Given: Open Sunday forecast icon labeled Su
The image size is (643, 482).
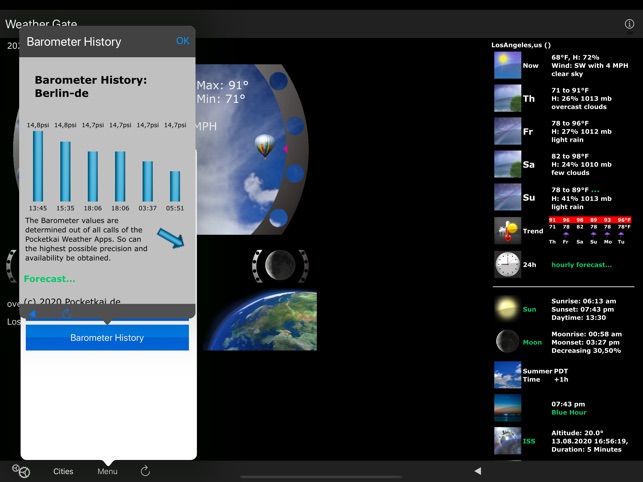Looking at the screenshot, I should 507,197.
